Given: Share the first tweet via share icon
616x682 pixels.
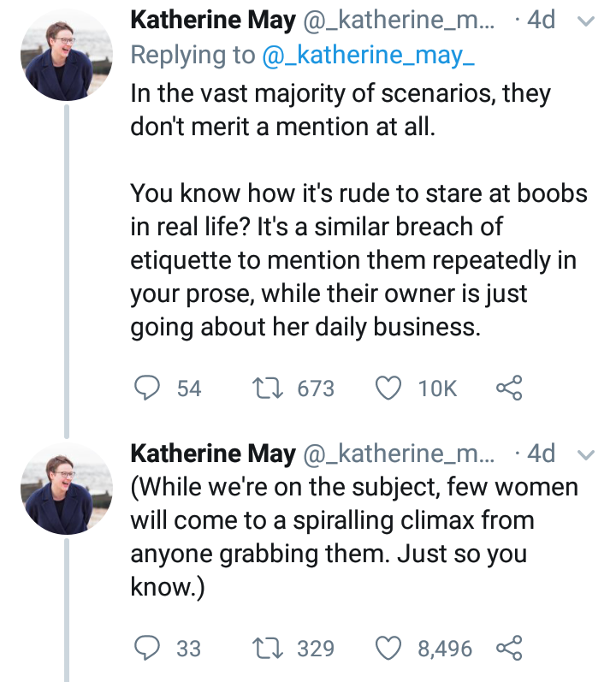Looking at the screenshot, I should tap(509, 388).
